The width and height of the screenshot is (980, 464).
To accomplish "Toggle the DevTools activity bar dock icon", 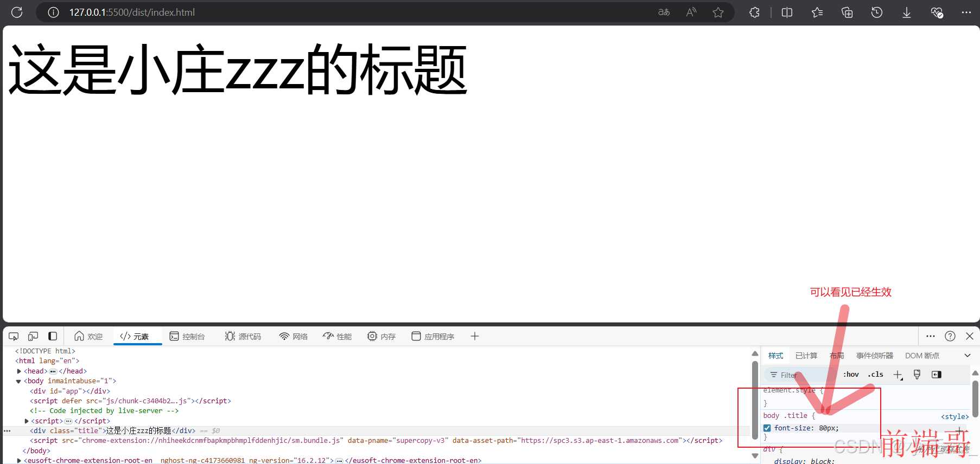I will pos(53,336).
